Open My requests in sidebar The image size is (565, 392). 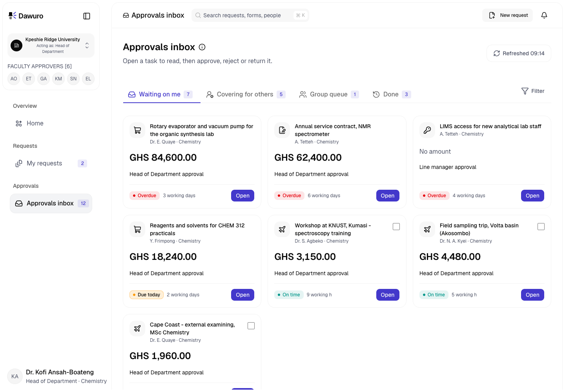(x=51, y=163)
